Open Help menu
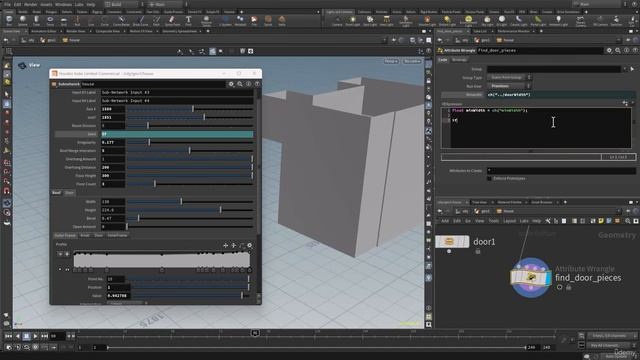The image size is (640, 360). pyautogui.click(x=91, y=4)
